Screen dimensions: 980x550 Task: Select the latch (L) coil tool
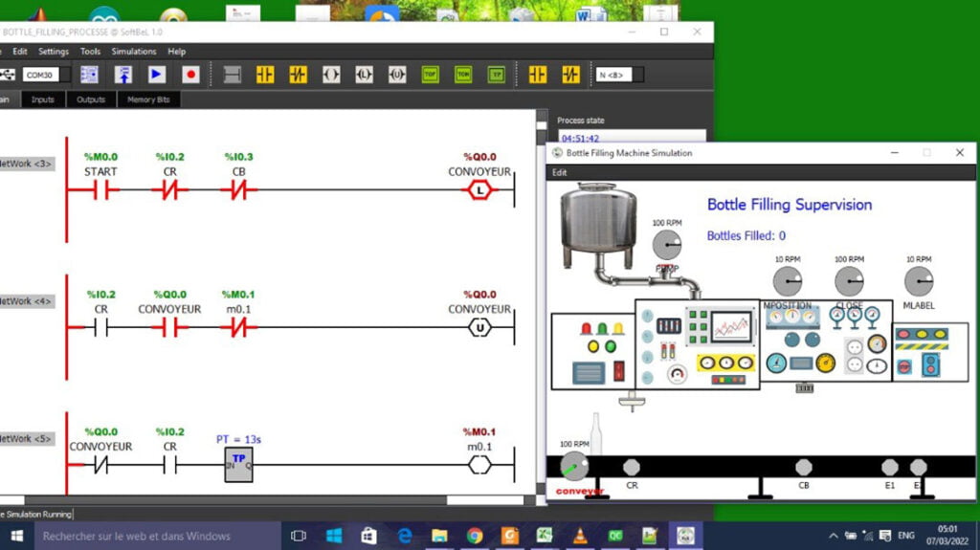coord(364,75)
